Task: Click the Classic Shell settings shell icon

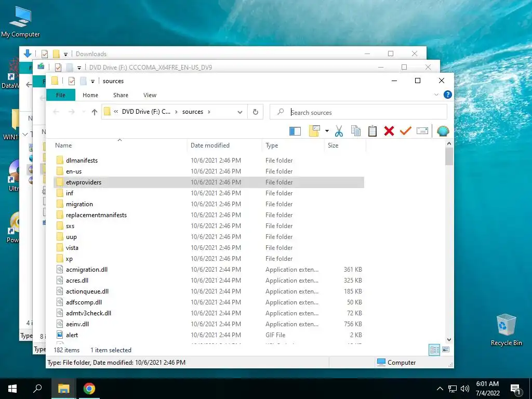Action: click(x=443, y=131)
